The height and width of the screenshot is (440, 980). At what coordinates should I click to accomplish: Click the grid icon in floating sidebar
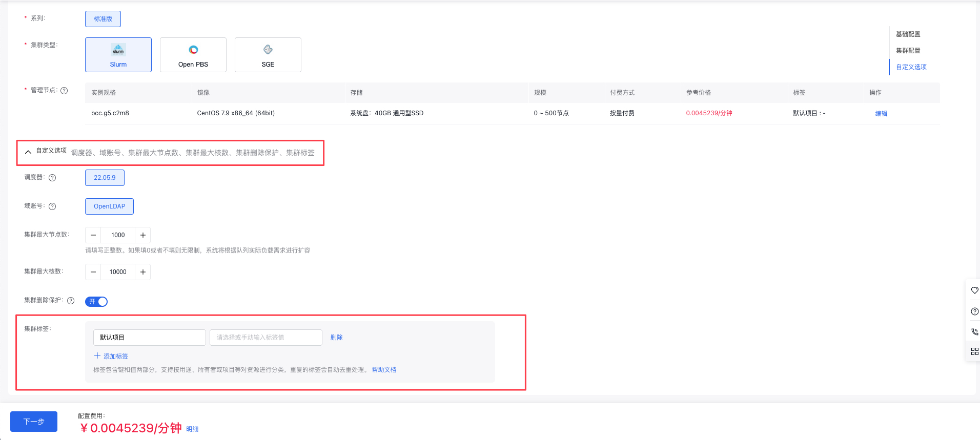tap(975, 351)
